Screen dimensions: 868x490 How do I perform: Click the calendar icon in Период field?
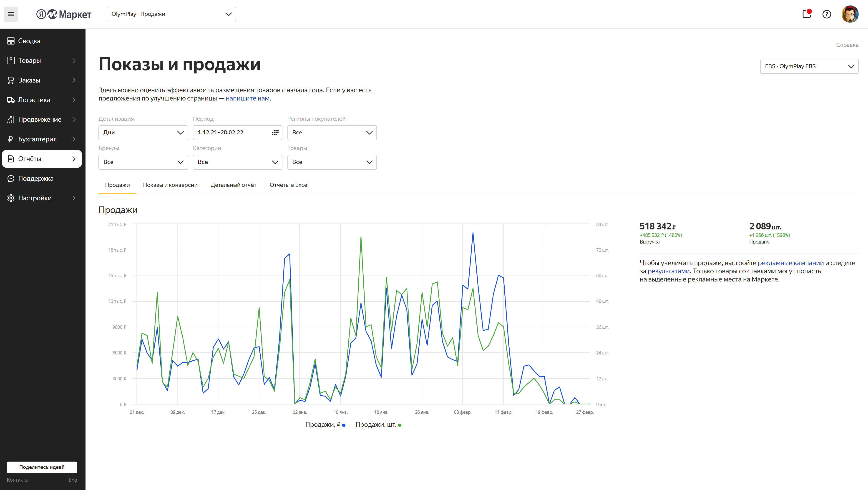275,133
